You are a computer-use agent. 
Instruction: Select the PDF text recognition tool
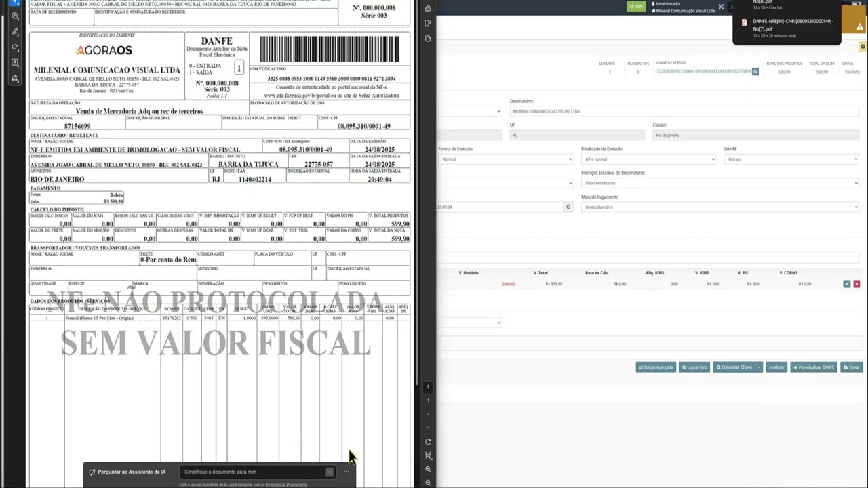coord(15,63)
